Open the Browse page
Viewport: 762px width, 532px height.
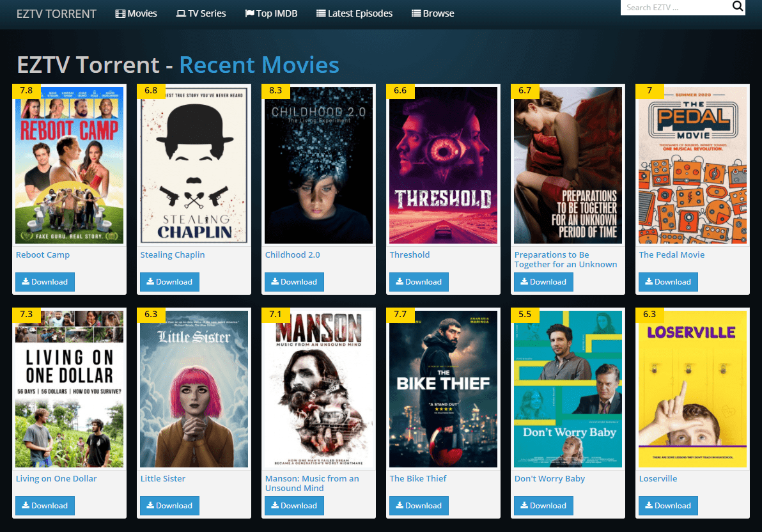pyautogui.click(x=433, y=13)
